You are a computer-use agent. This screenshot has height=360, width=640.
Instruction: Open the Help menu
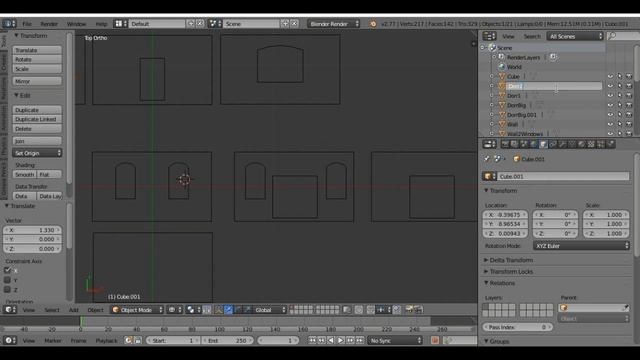pyautogui.click(x=101, y=24)
